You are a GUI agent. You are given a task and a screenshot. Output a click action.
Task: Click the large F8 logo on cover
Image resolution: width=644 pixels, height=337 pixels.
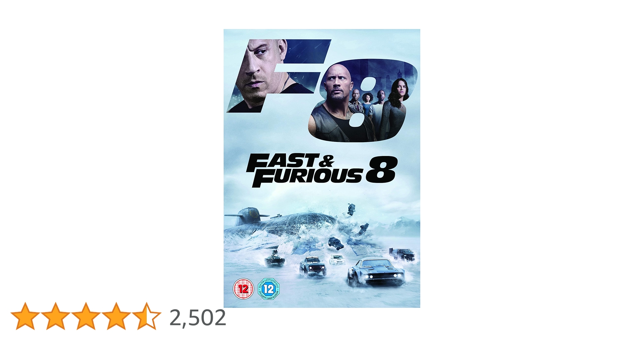(322, 89)
